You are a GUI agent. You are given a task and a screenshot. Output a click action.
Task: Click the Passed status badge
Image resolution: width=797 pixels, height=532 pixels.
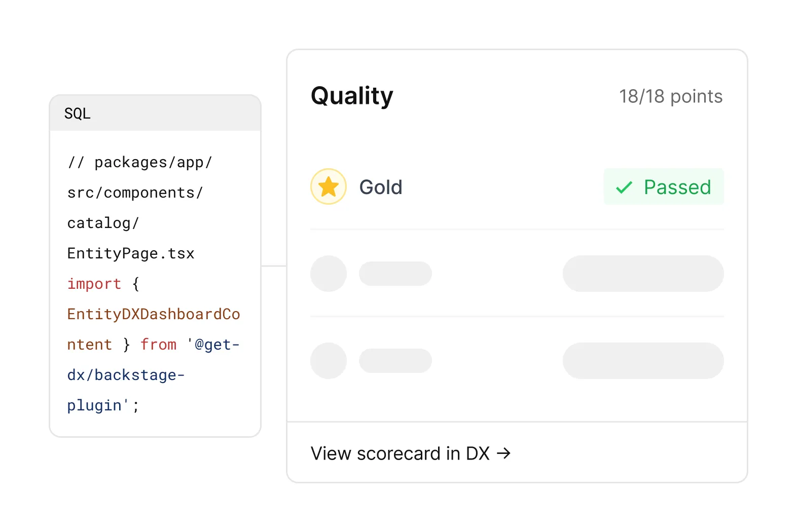664,186
